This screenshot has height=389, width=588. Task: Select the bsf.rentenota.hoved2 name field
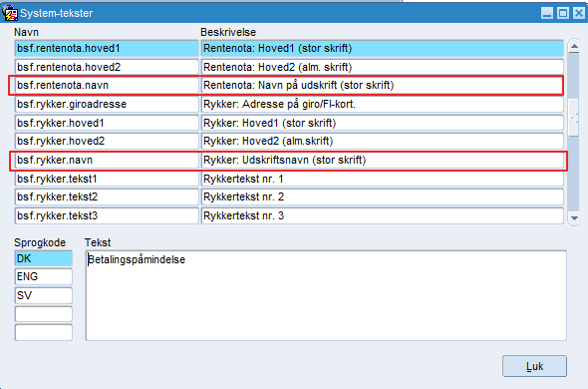[x=107, y=67]
